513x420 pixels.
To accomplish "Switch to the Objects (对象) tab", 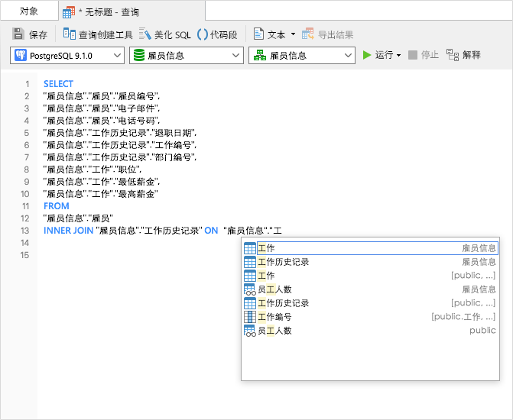I will (29, 11).
